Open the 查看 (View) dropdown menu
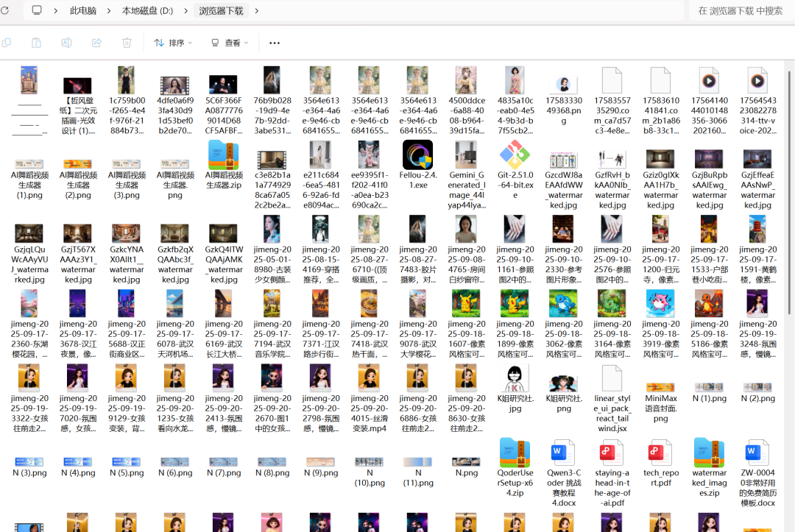The height and width of the screenshot is (532, 795). 230,43
